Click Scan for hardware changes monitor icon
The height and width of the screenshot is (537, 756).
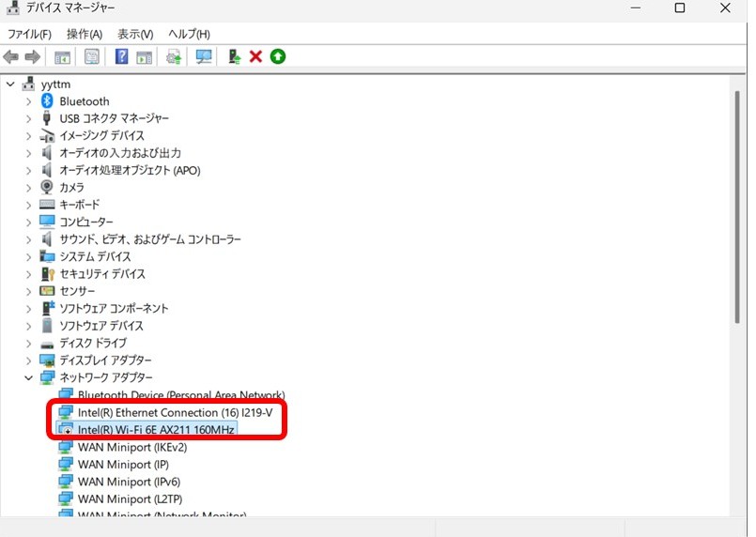point(204,57)
